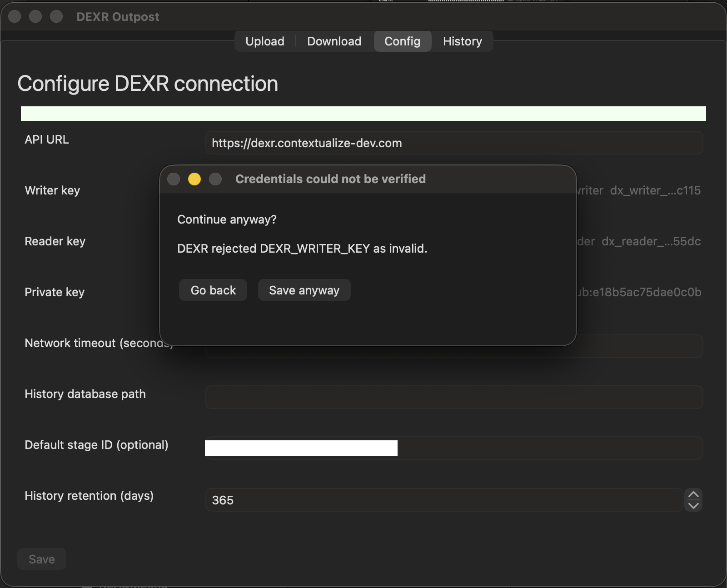Choose Save anyway in the dialog
The height and width of the screenshot is (588, 727).
tap(304, 290)
